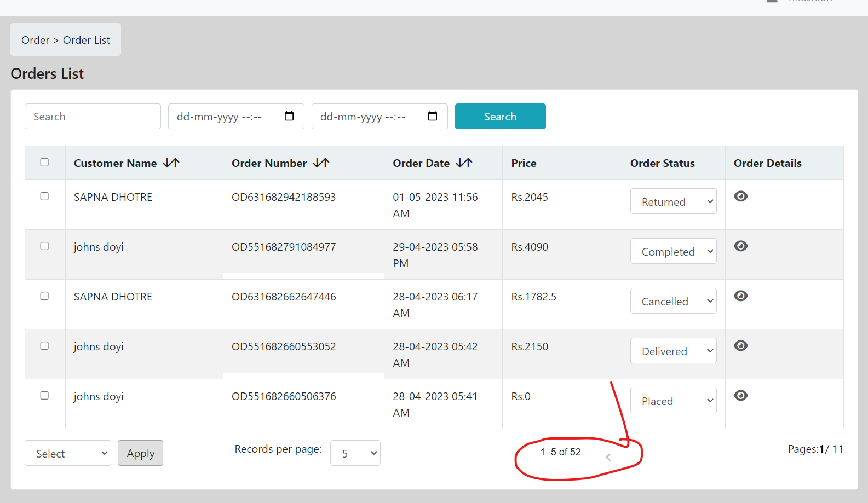The width and height of the screenshot is (868, 503).
Task: Select order number OD551682791084977
Action: [284, 247]
